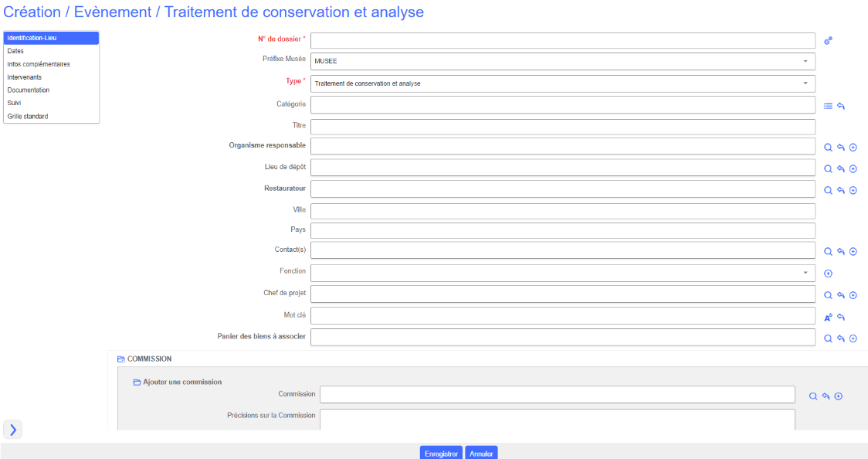868x459 pixels.
Task: Click the search icon for the Commission field
Action: coord(813,396)
